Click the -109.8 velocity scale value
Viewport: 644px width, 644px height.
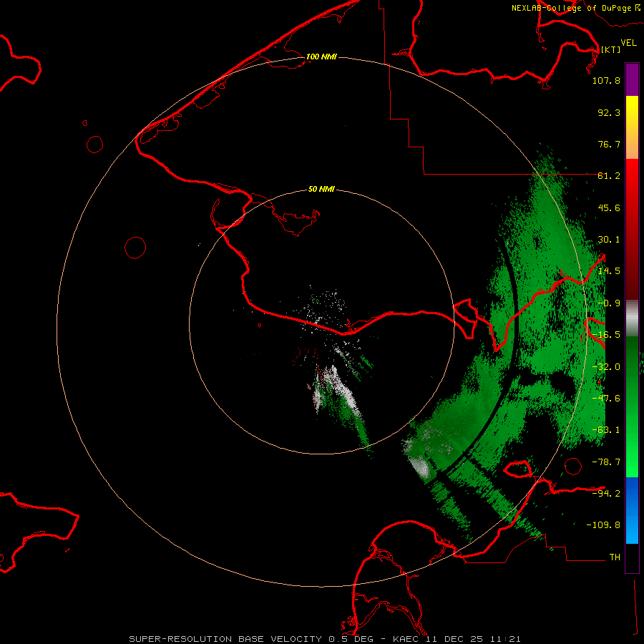603,525
